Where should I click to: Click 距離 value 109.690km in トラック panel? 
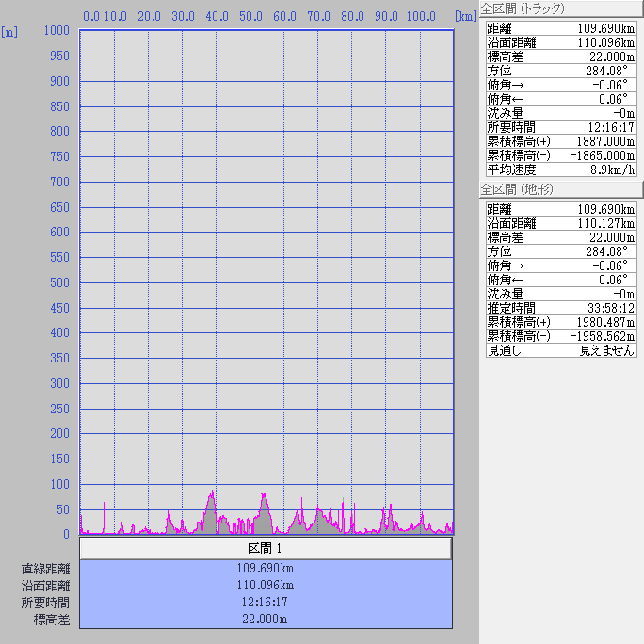tap(605, 29)
